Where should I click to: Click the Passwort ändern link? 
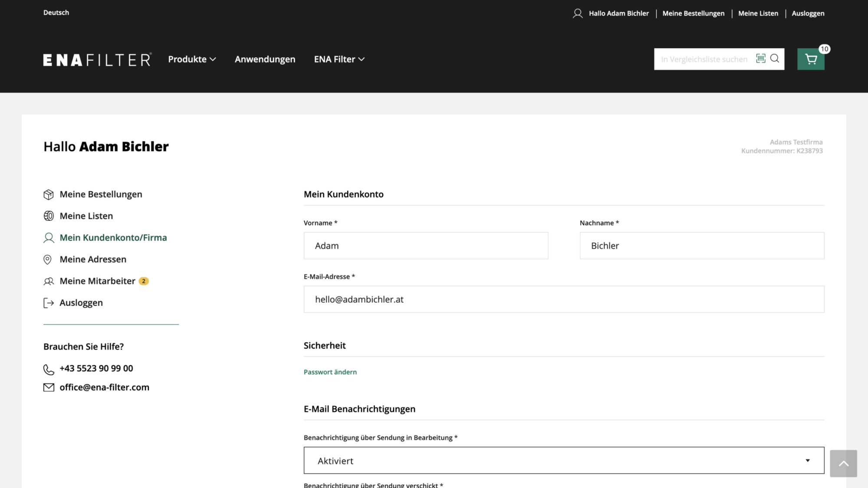(330, 372)
